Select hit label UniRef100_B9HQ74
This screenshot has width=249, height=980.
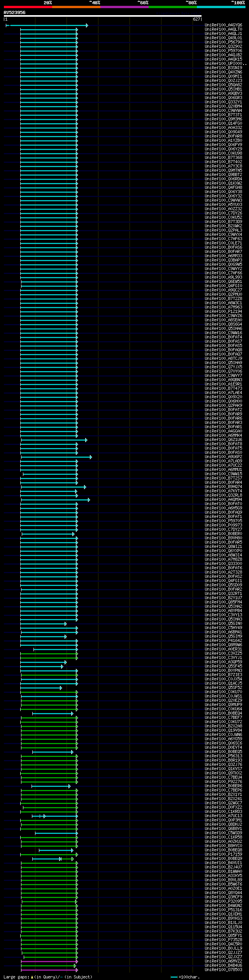(x=223, y=487)
